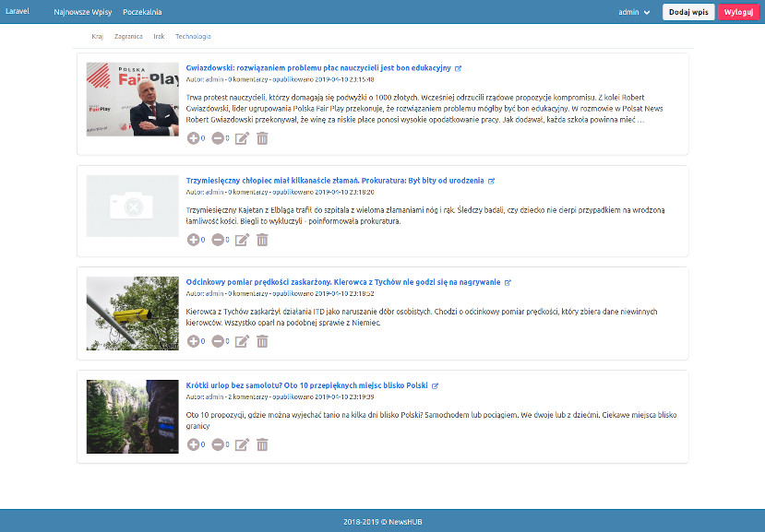Viewport: 765px width, 532px height.
Task: Upvote the Trzymiesięczny chłopiec article
Action: tap(193, 240)
